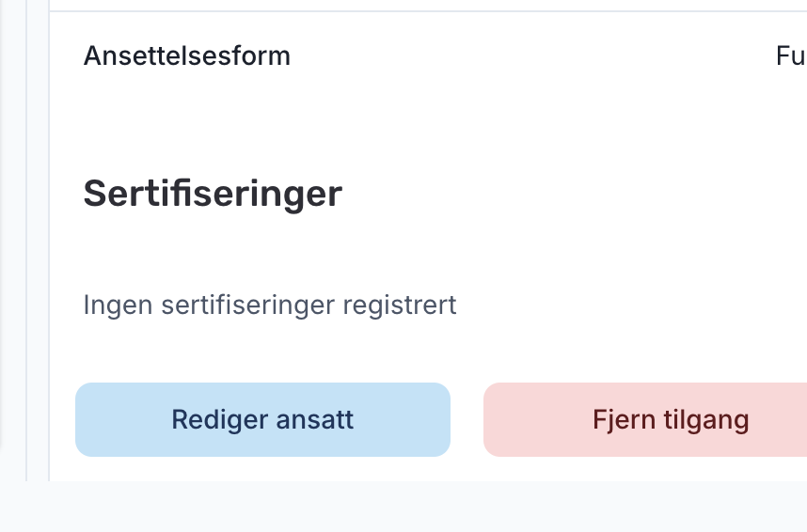Select the Ansettelsesform row label
The image size is (807, 532).
tap(187, 56)
